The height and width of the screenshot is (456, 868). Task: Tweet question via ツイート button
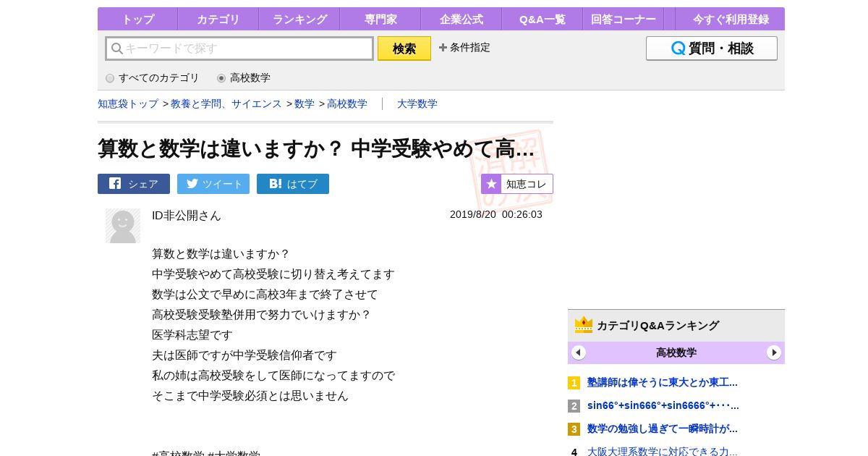[x=213, y=184]
